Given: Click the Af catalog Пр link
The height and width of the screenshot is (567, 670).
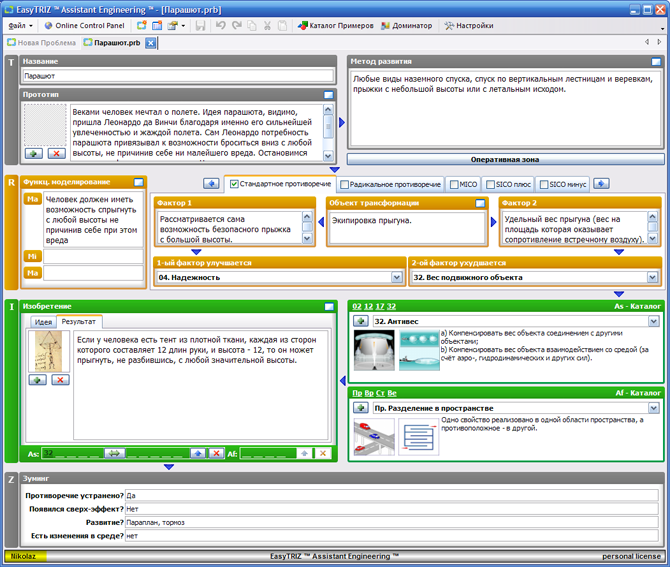Looking at the screenshot, I should tap(357, 393).
